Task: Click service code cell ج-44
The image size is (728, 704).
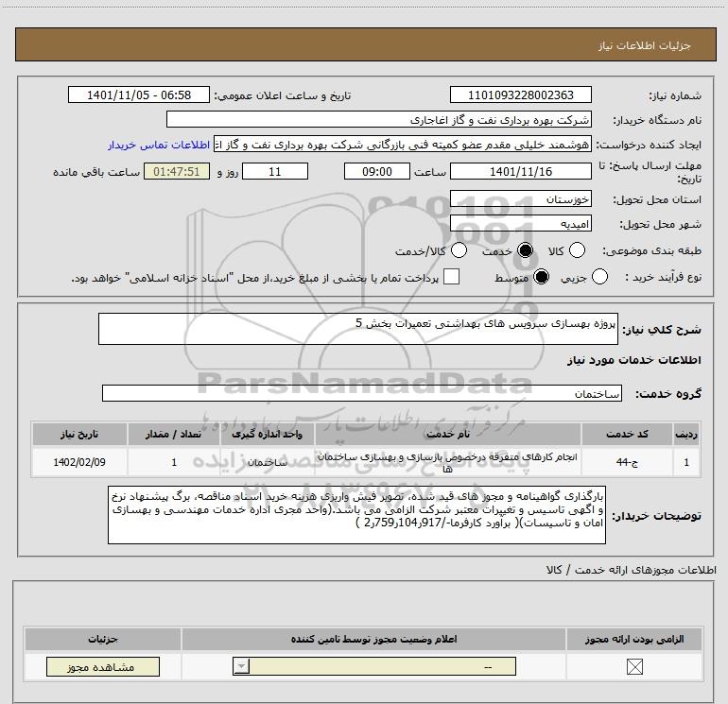Action: point(627,462)
